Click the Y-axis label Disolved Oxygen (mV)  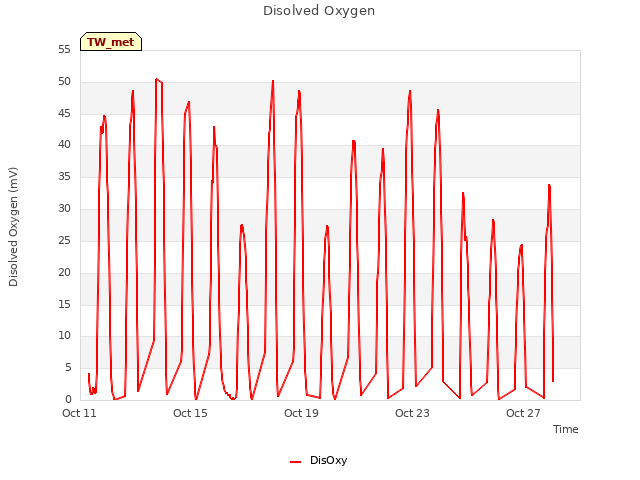point(13,227)
